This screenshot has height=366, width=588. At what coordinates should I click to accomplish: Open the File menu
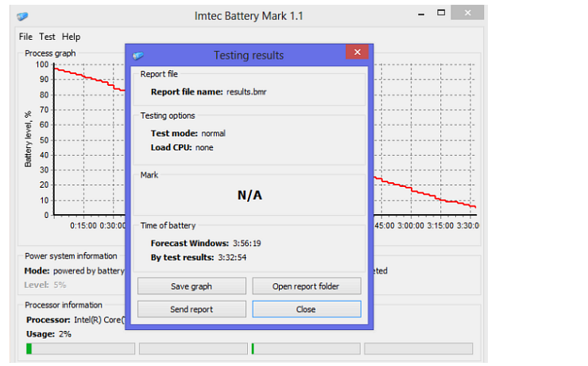25,37
